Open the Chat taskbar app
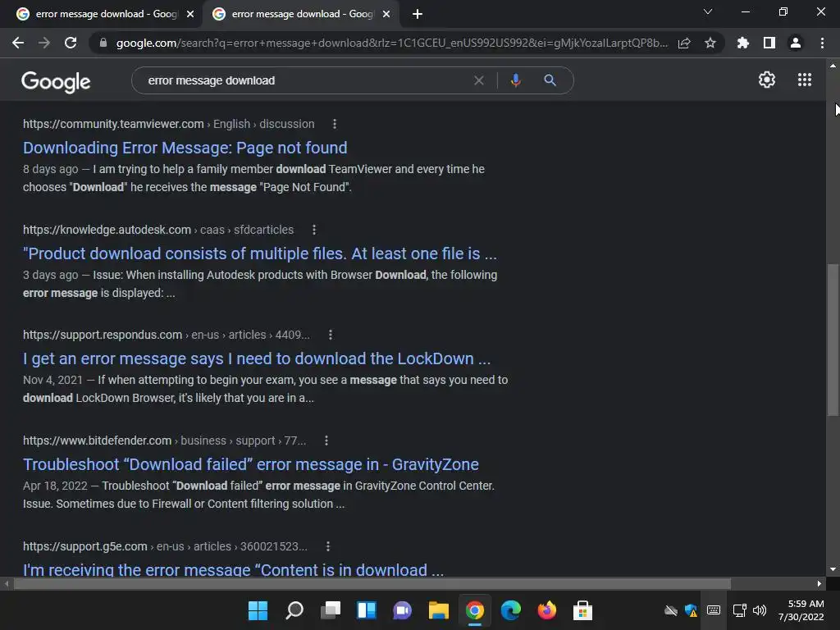This screenshot has height=630, width=840. point(402,610)
